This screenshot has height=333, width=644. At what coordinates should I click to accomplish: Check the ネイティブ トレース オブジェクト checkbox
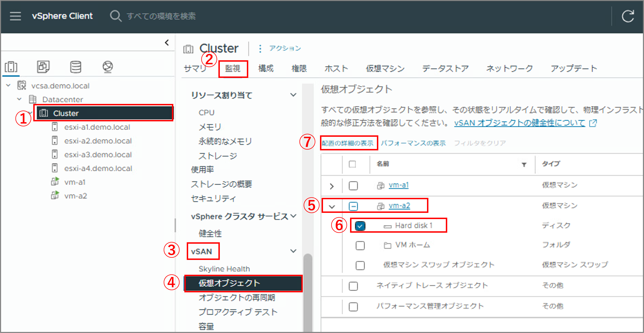tap(353, 286)
